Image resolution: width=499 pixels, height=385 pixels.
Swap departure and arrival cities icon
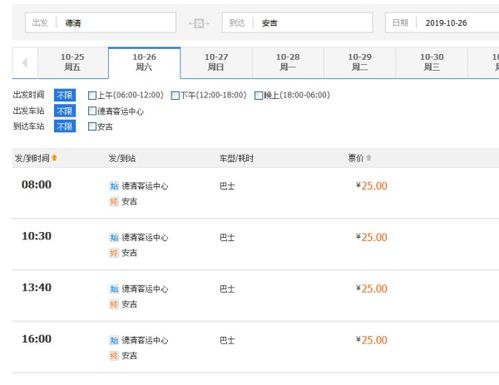click(x=199, y=23)
